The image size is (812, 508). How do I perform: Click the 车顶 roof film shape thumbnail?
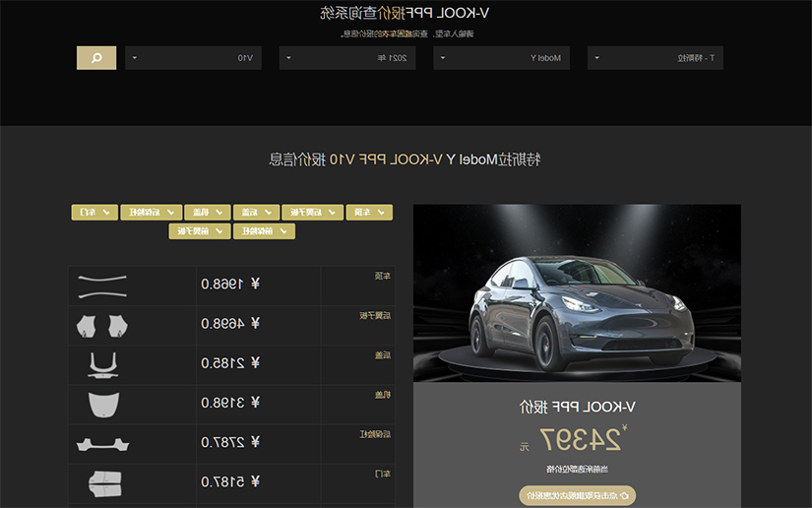[102, 286]
